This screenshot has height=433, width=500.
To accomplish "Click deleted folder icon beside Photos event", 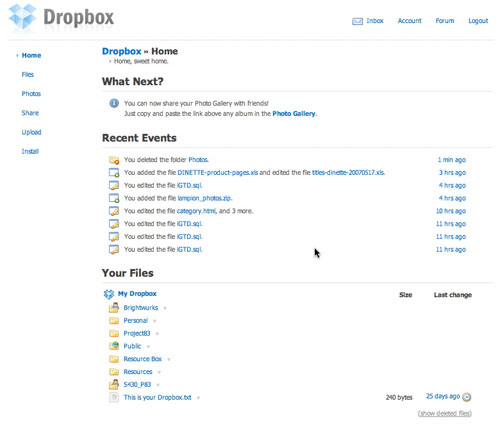I will point(114,160).
